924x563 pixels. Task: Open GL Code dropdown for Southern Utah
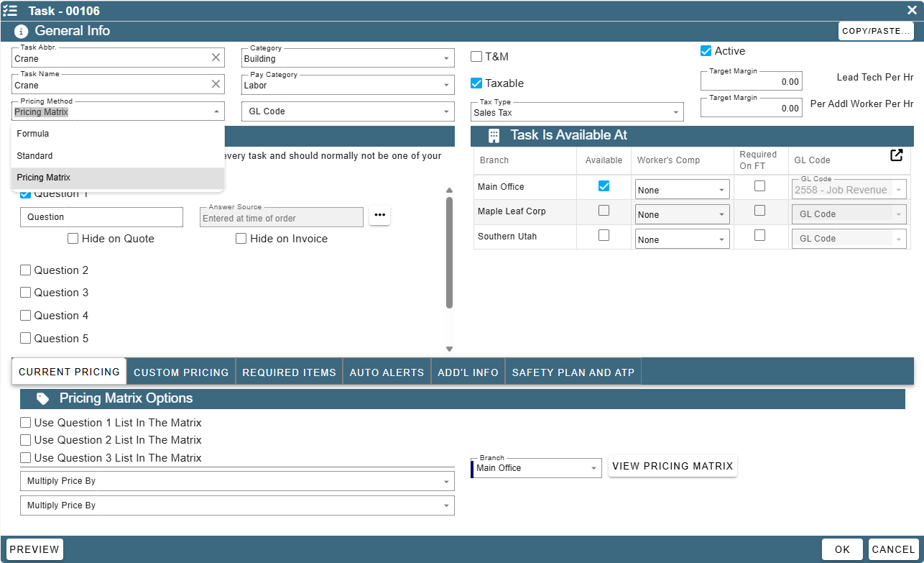pos(849,239)
